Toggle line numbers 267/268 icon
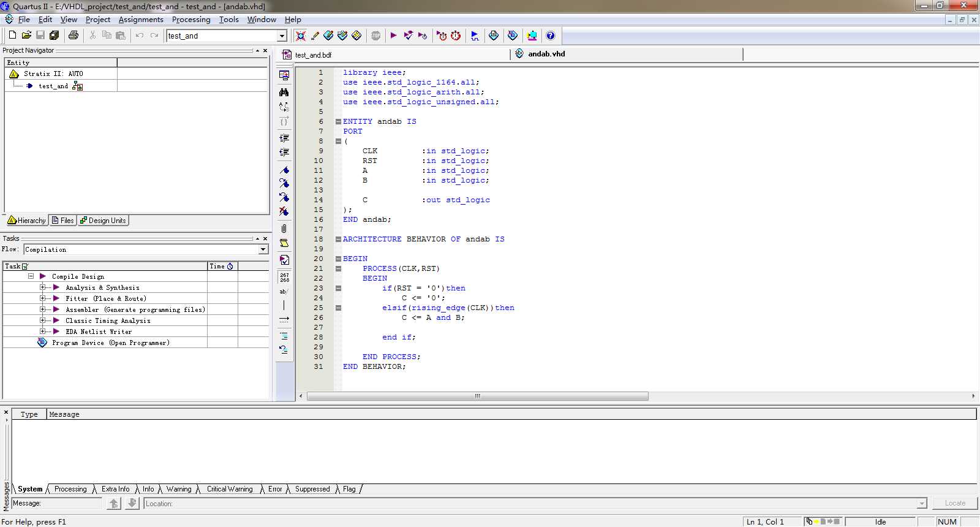The image size is (980, 527). [x=284, y=278]
